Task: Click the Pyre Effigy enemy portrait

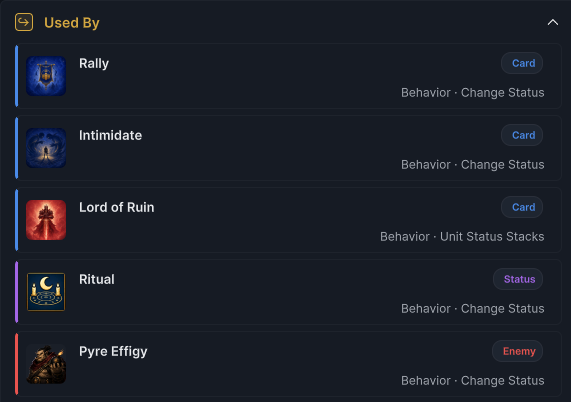Action: (x=46, y=364)
